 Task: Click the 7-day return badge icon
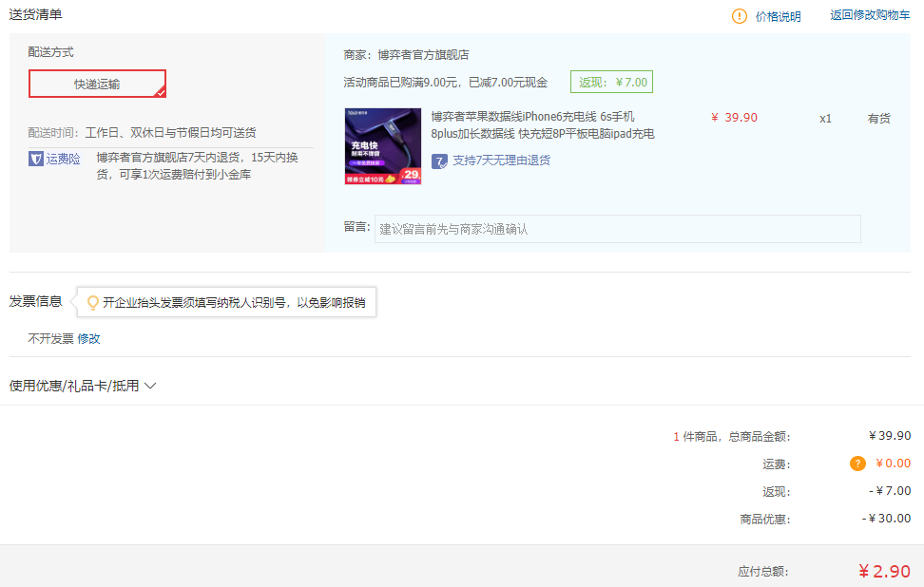[x=439, y=161]
